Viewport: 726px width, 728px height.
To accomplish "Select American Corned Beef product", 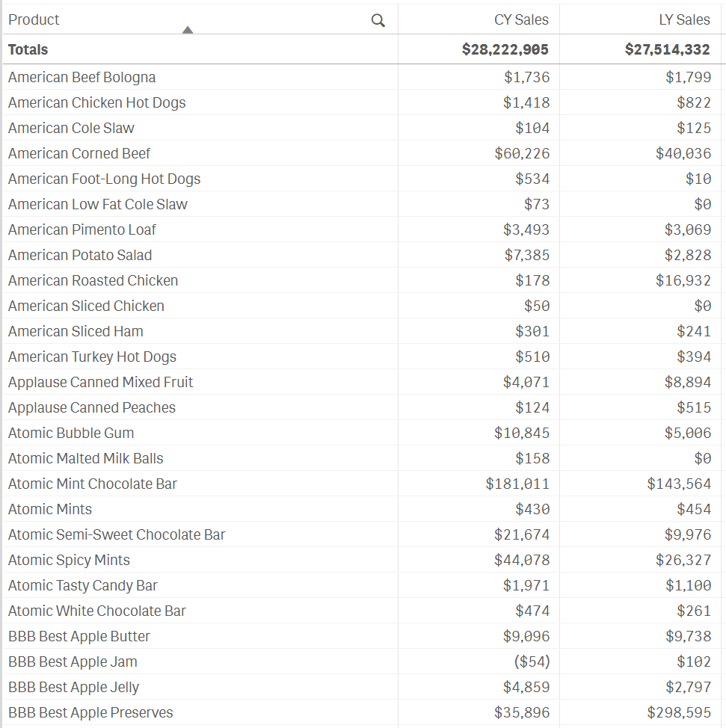I will click(x=79, y=154).
